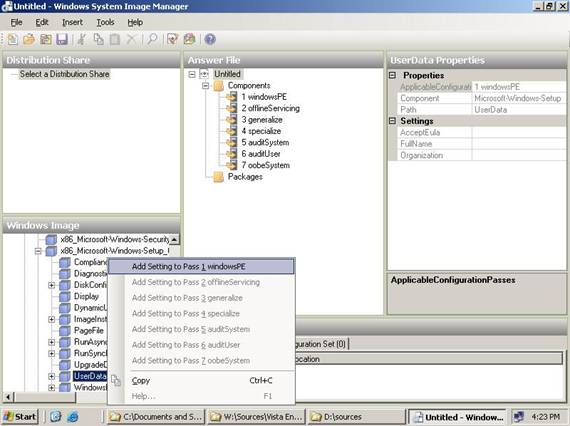This screenshot has height=426, width=570.
Task: Click the Save Answer File floppy icon
Action: 62,39
